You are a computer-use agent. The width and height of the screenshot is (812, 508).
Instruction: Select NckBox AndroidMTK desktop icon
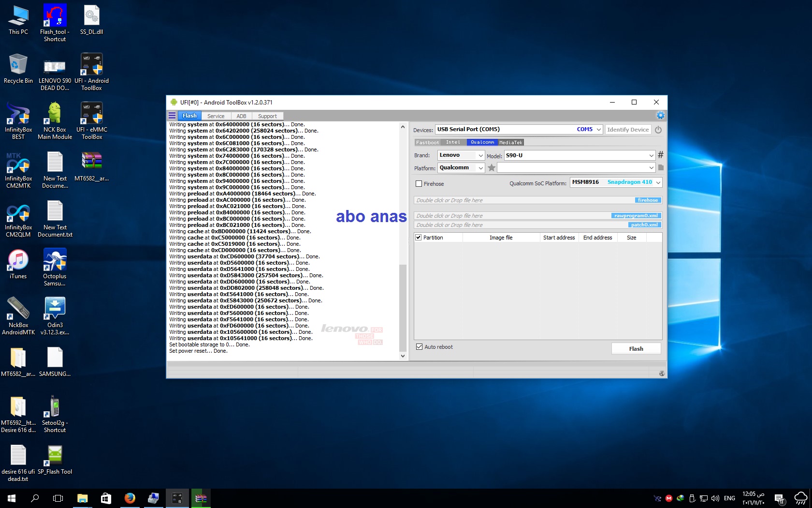point(18,316)
